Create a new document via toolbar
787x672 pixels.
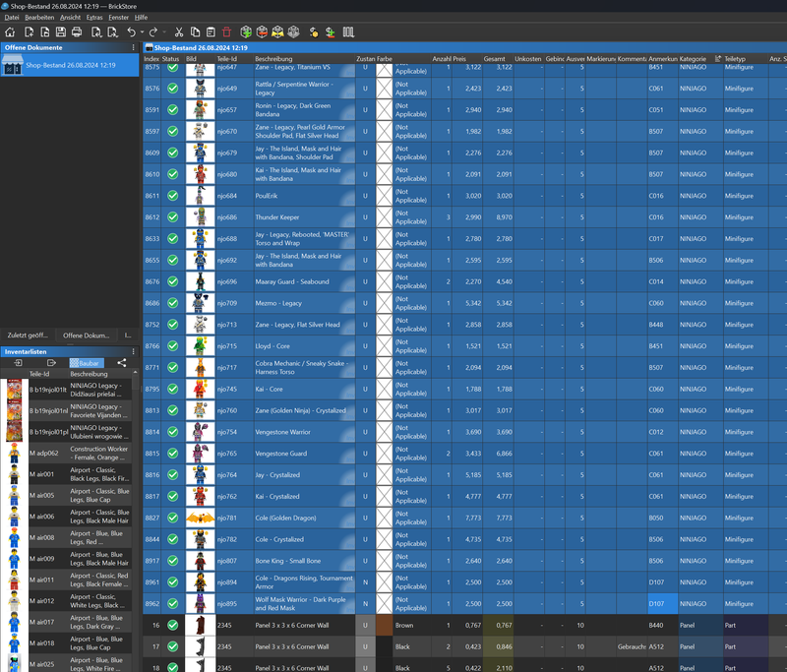29,32
